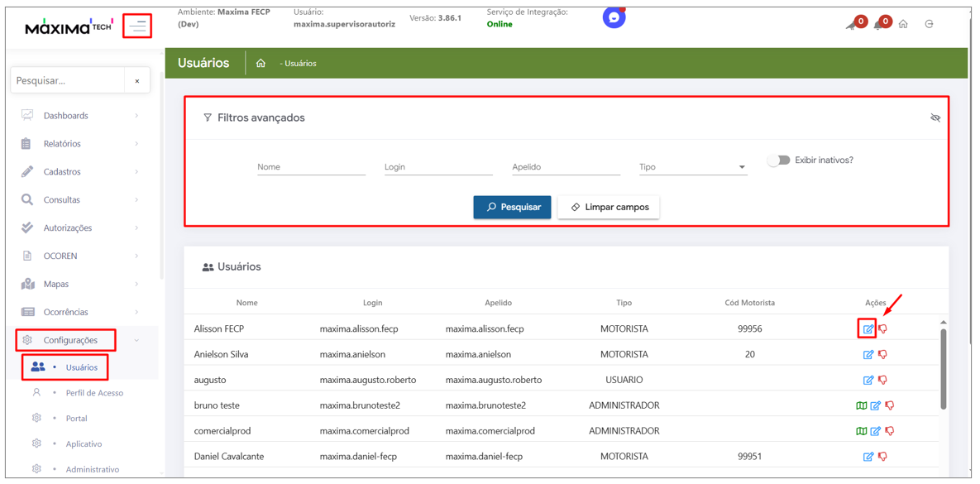The height and width of the screenshot is (484, 980).
Task: Click the Pesquisar button
Action: (x=512, y=208)
